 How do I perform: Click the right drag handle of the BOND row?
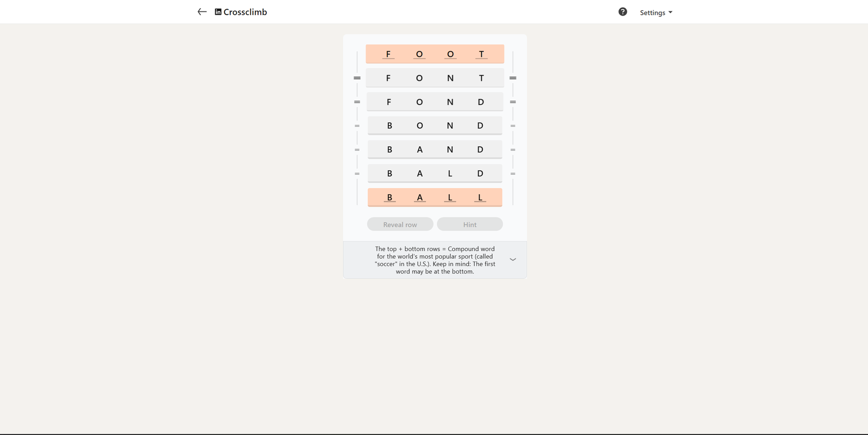pos(513,126)
